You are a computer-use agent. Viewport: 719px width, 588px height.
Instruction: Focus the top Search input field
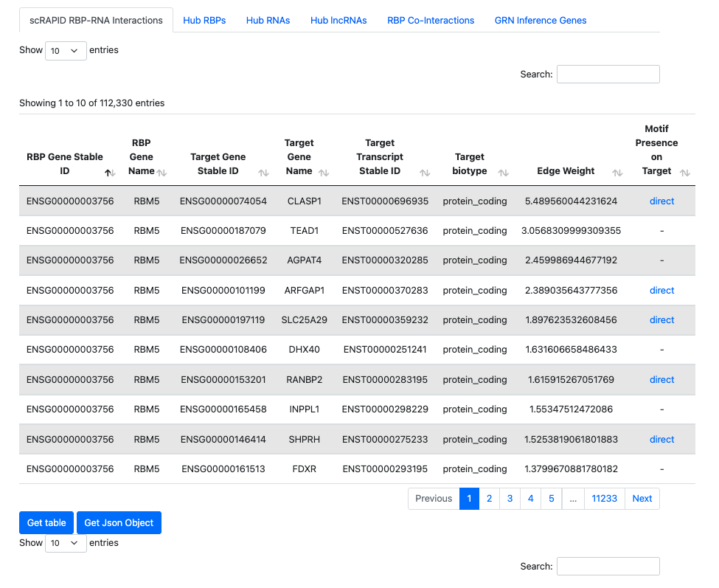click(608, 75)
